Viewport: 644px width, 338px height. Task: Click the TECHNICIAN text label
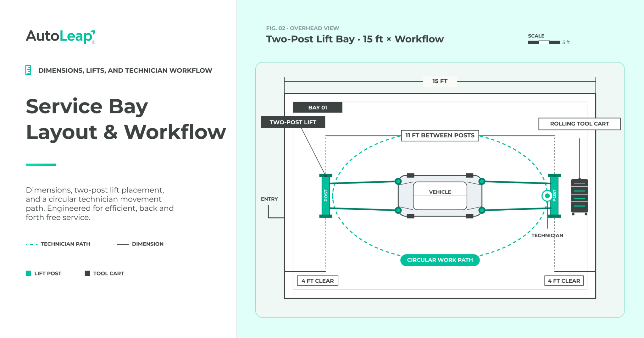[547, 235]
